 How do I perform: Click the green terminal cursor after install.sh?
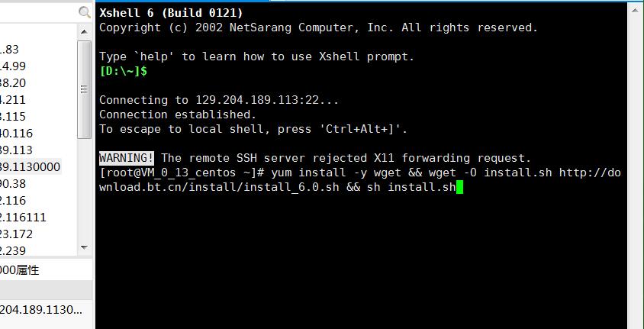[459, 187]
